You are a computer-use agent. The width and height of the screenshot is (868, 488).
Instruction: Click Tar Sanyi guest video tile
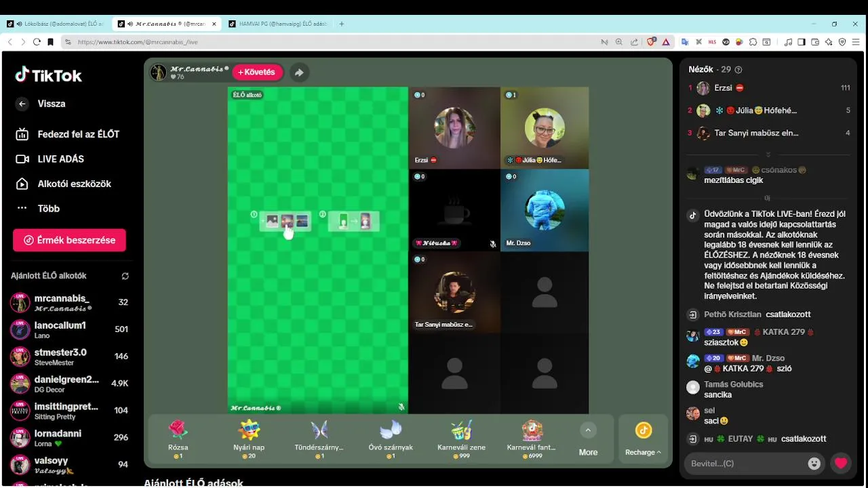[x=454, y=293]
